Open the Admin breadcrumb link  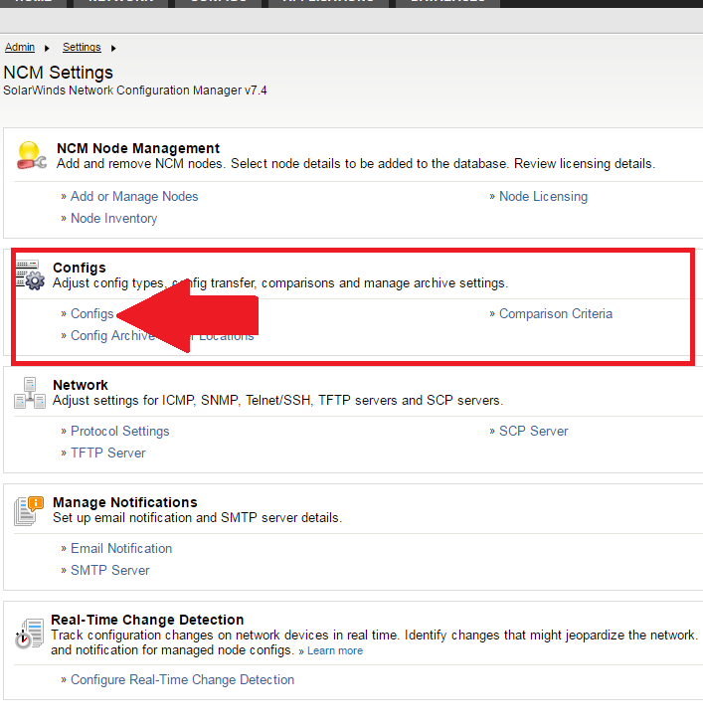[20, 47]
